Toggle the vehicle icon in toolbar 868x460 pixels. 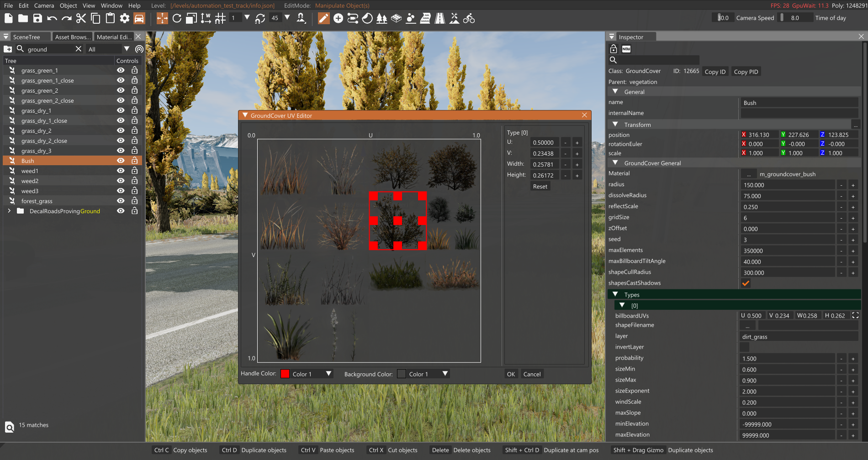(139, 18)
